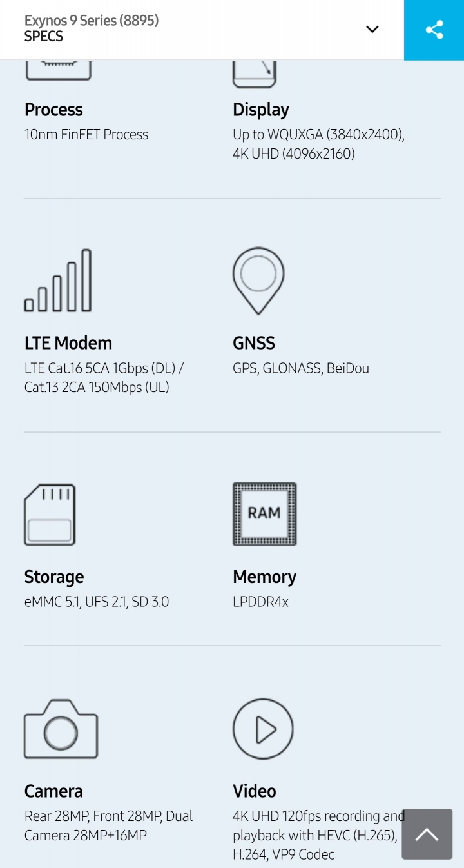Tap the video play circle icon
The height and width of the screenshot is (868, 464).
(x=263, y=729)
